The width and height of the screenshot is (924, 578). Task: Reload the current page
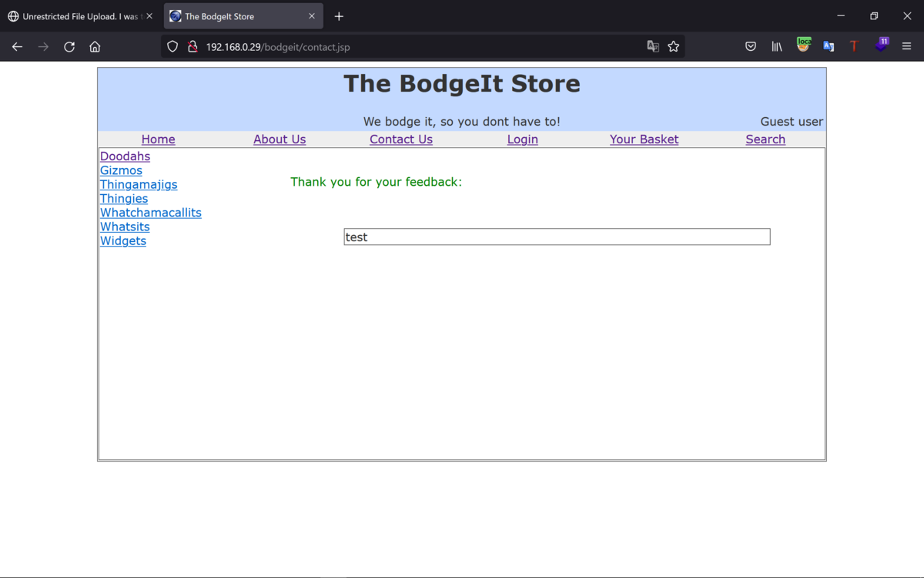point(69,47)
